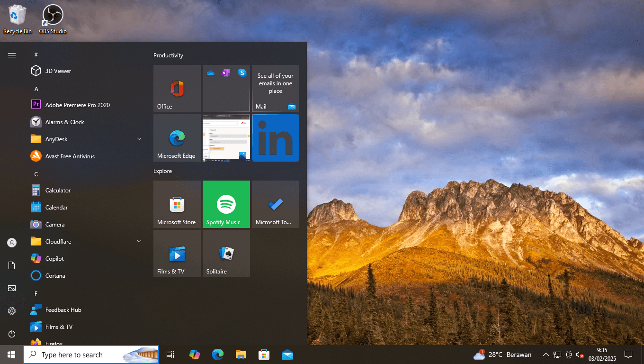The height and width of the screenshot is (364, 644).
Task: Launch the Solitaire tile
Action: point(226,254)
